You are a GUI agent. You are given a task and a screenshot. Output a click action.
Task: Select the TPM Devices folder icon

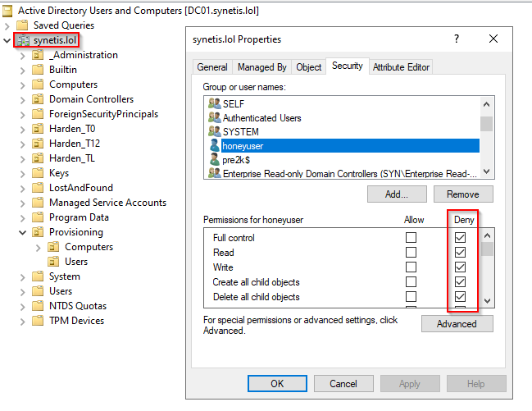38,321
